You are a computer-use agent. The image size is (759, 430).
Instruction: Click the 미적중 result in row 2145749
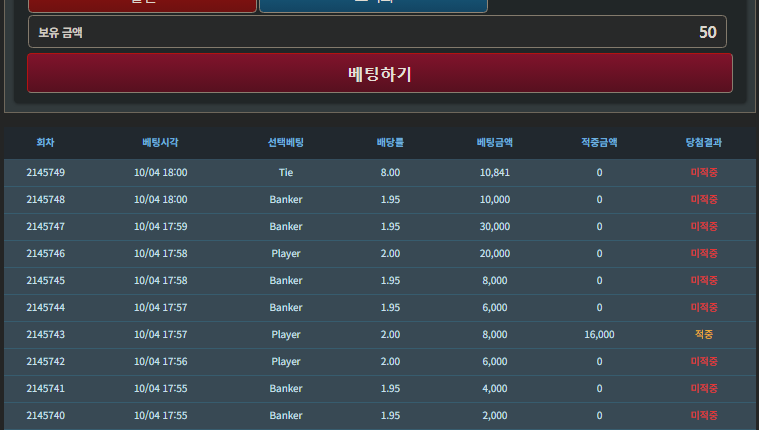tap(704, 172)
